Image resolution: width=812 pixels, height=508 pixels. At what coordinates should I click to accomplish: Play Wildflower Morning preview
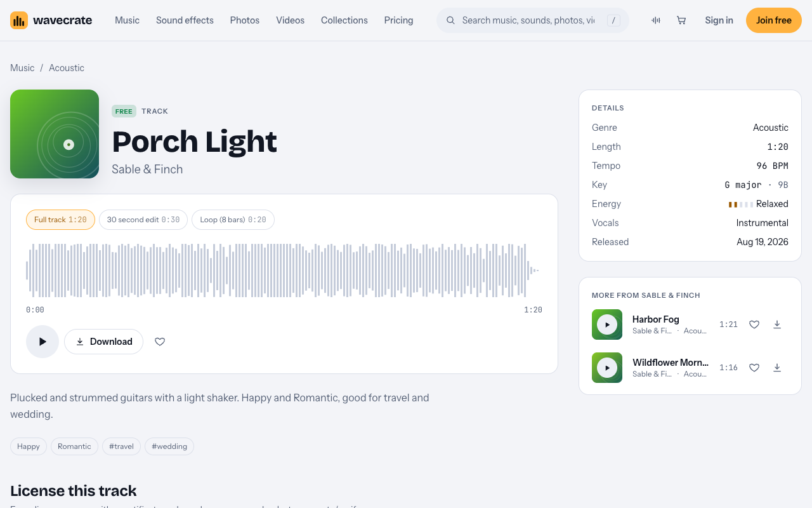tap(607, 368)
